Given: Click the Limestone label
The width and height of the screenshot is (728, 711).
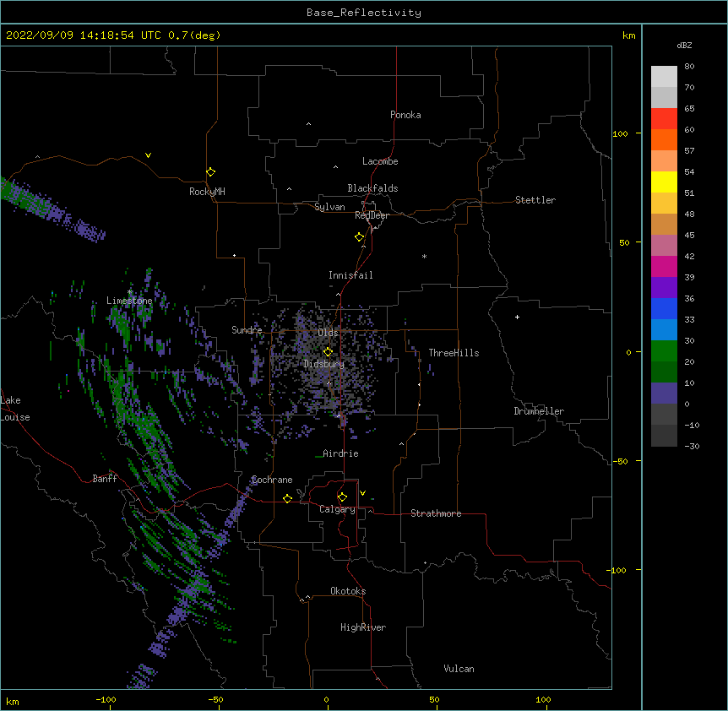Looking at the screenshot, I should tap(129, 301).
